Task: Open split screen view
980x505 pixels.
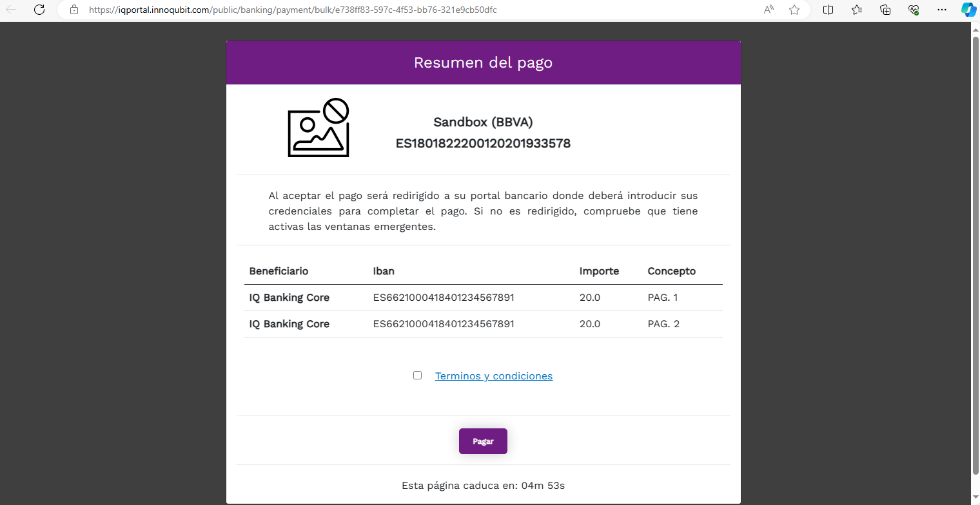Action: point(828,10)
